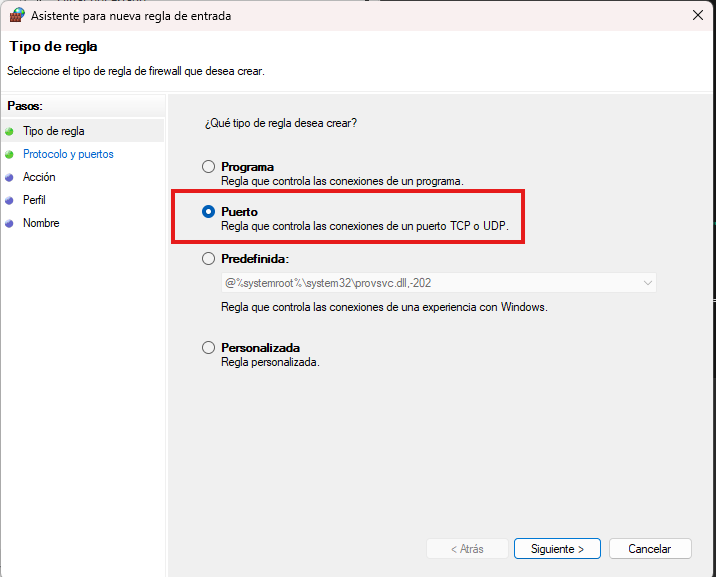Screen dimensions: 716x577
Task: Choose the Puerto rule type option
Action: tap(208, 212)
